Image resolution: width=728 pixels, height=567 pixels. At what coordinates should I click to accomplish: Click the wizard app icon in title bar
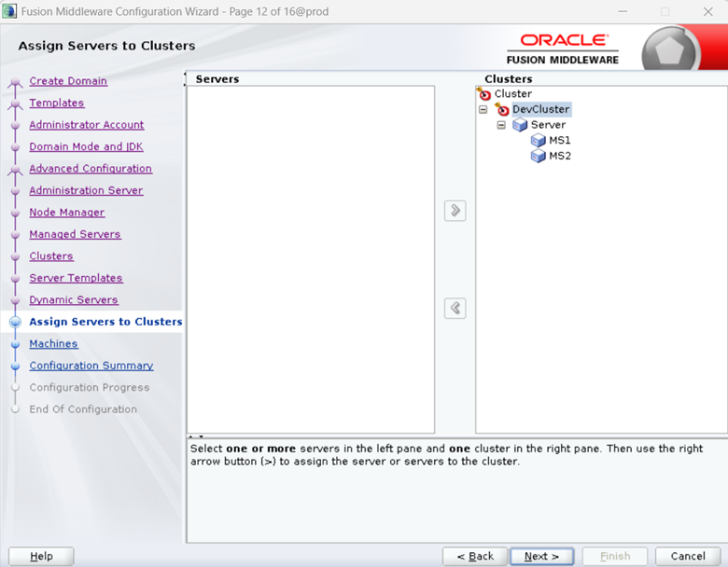(x=8, y=11)
